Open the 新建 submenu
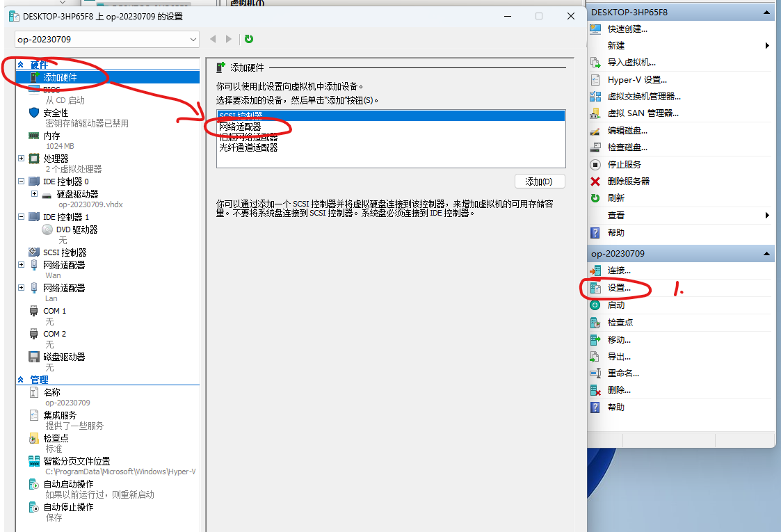The height and width of the screenshot is (532, 781). tap(767, 46)
